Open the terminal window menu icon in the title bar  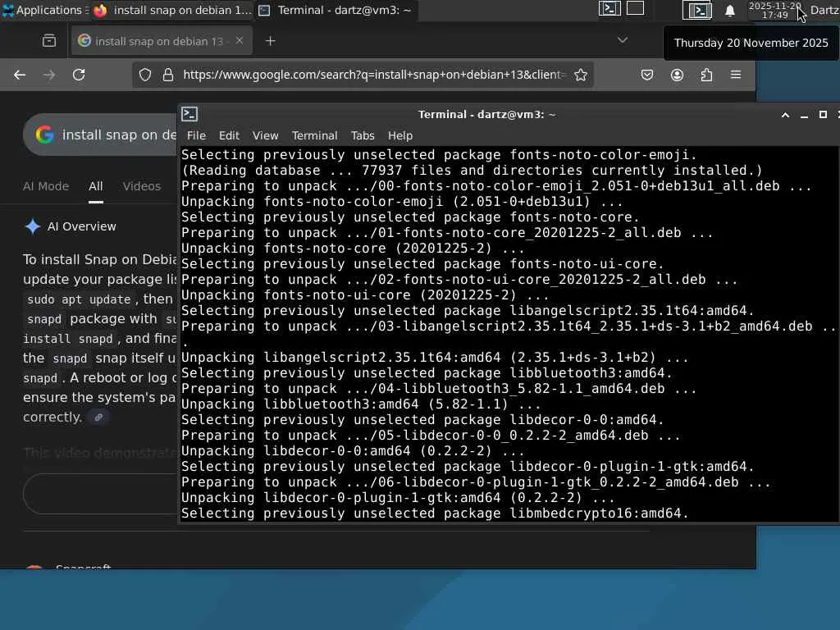[x=189, y=114]
